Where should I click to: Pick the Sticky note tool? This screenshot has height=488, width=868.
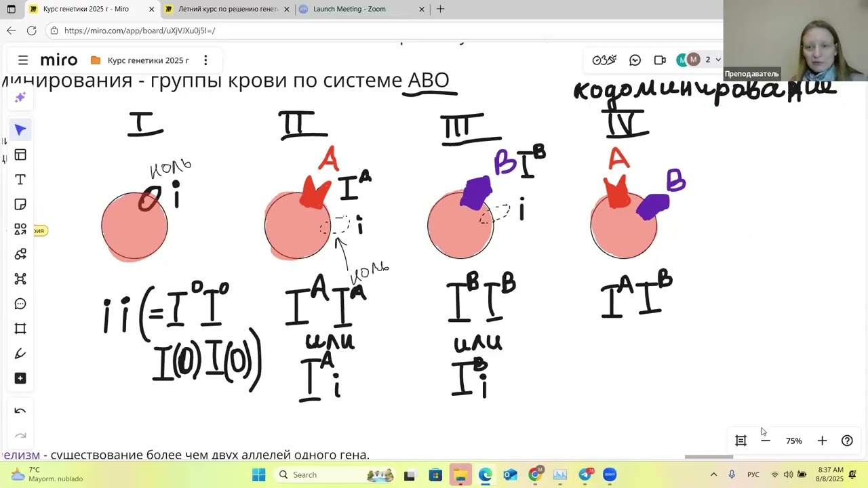coord(20,205)
